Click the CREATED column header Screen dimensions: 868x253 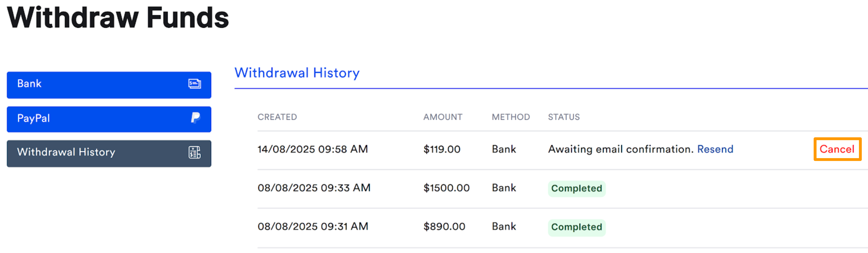pos(277,117)
